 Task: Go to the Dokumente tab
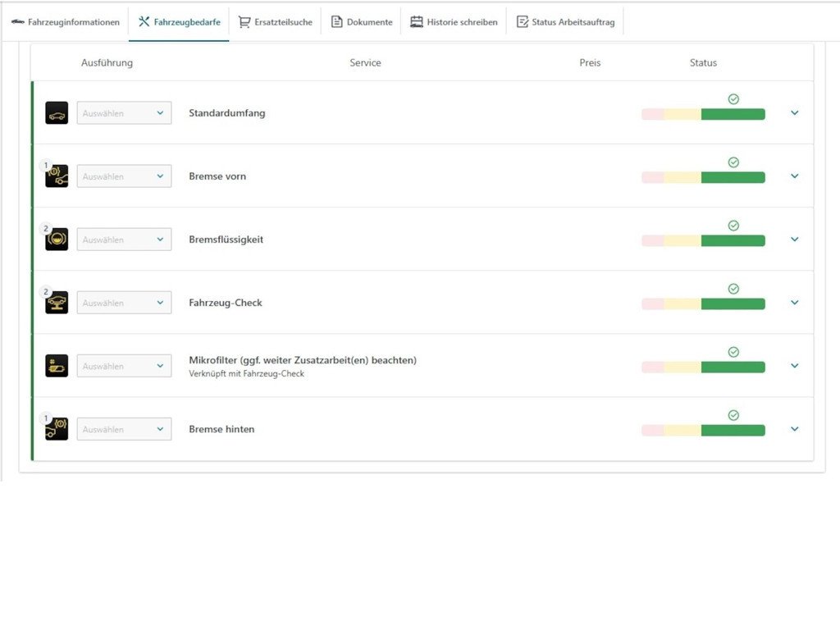point(361,22)
